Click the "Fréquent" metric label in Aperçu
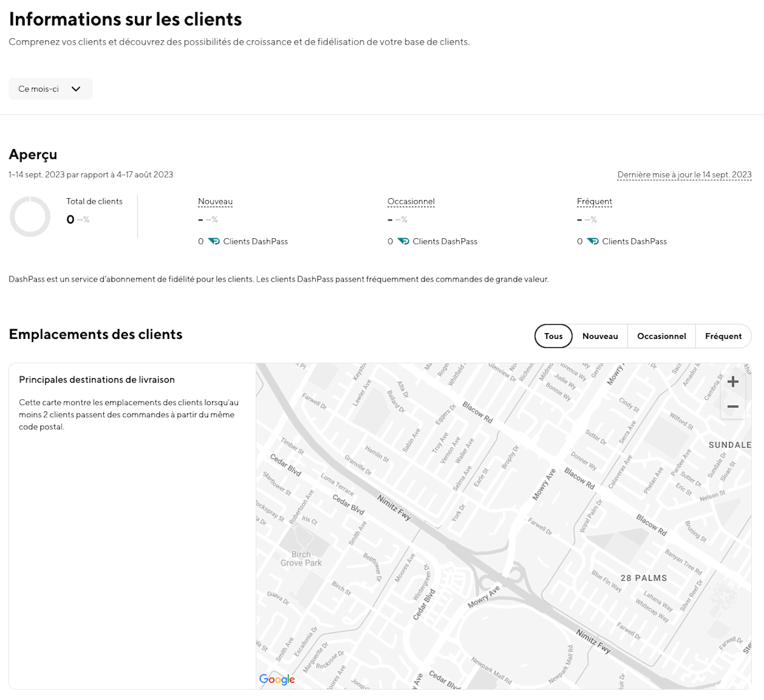Image resolution: width=764 pixels, height=700 pixels. click(595, 201)
